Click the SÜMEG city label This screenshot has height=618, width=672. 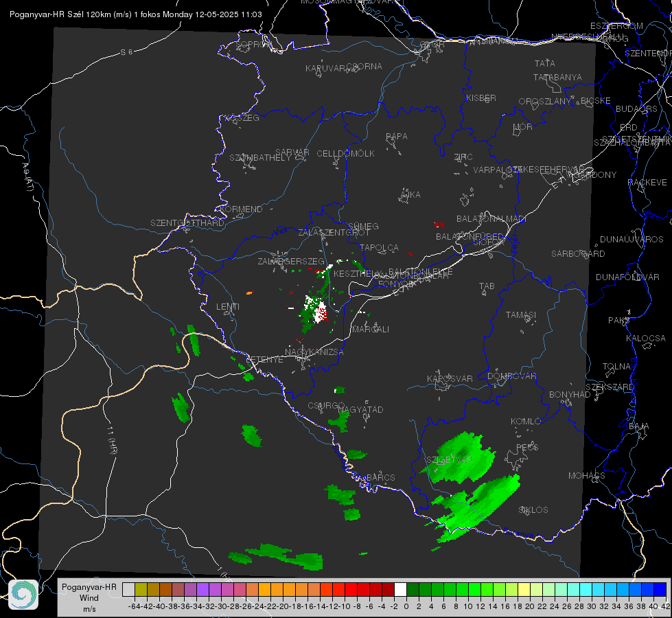[x=363, y=226]
